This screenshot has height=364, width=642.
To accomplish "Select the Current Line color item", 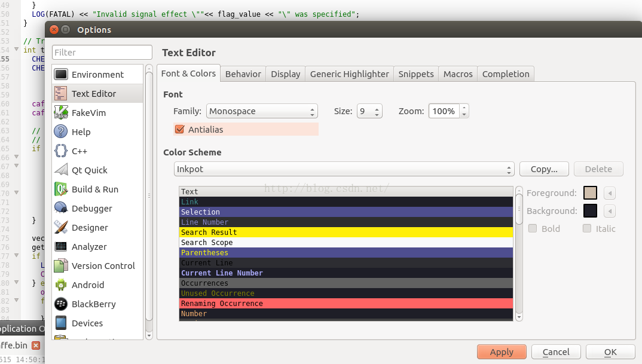I will coord(346,263).
